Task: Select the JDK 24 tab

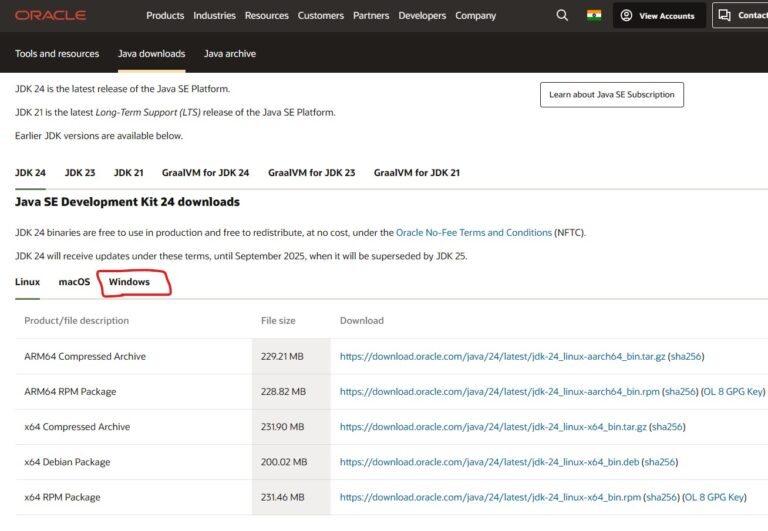Action: [30, 172]
